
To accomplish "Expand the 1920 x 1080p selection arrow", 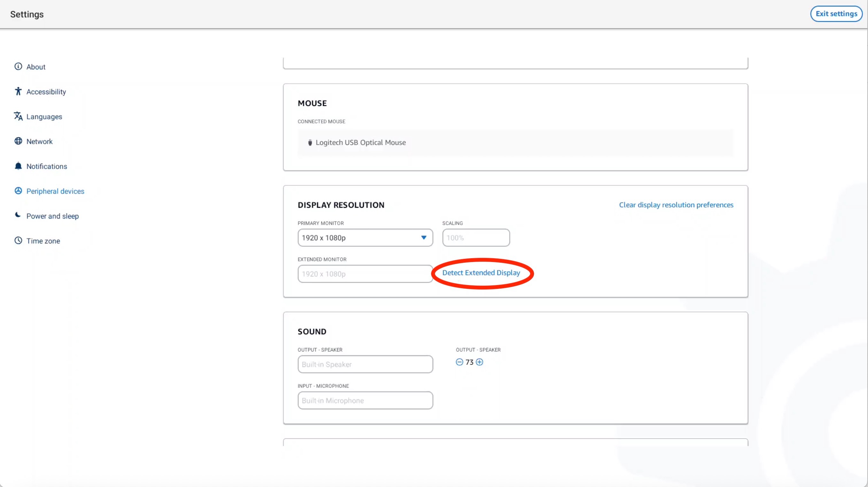I will pos(423,238).
